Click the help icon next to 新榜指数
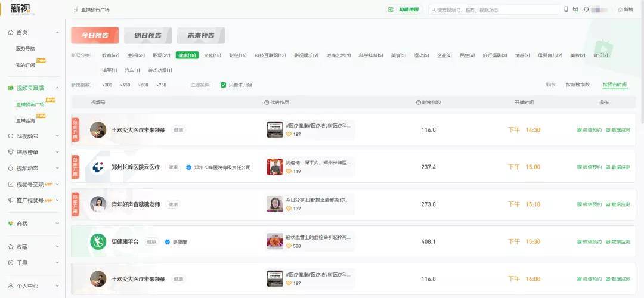This screenshot has width=644, height=298. (417, 103)
